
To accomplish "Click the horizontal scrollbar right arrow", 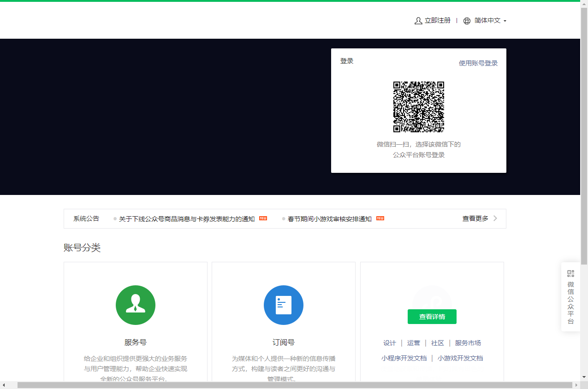I will pos(576,385).
